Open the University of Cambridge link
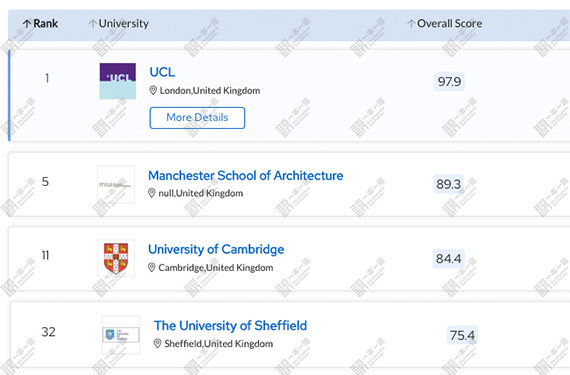570x375 pixels. (216, 249)
